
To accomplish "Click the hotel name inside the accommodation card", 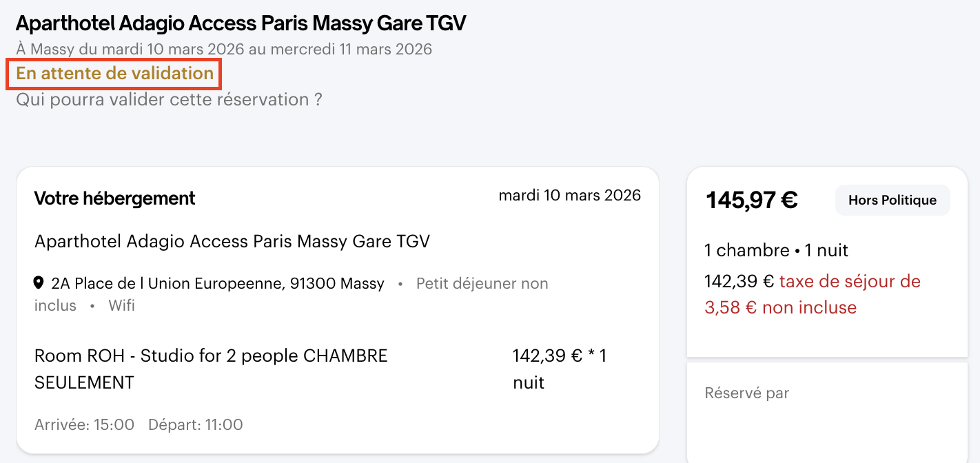I will 232,242.
